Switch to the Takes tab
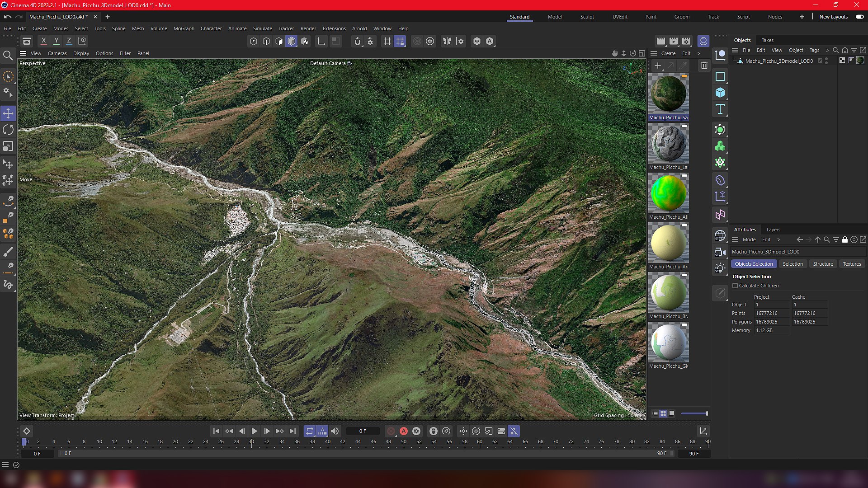Image resolution: width=868 pixels, height=488 pixels. [x=768, y=40]
